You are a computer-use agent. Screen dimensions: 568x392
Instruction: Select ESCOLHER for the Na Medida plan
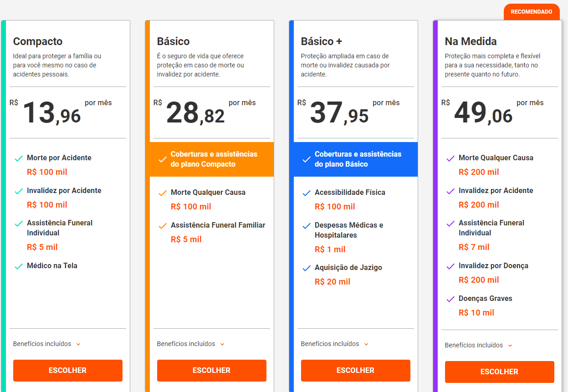499,372
